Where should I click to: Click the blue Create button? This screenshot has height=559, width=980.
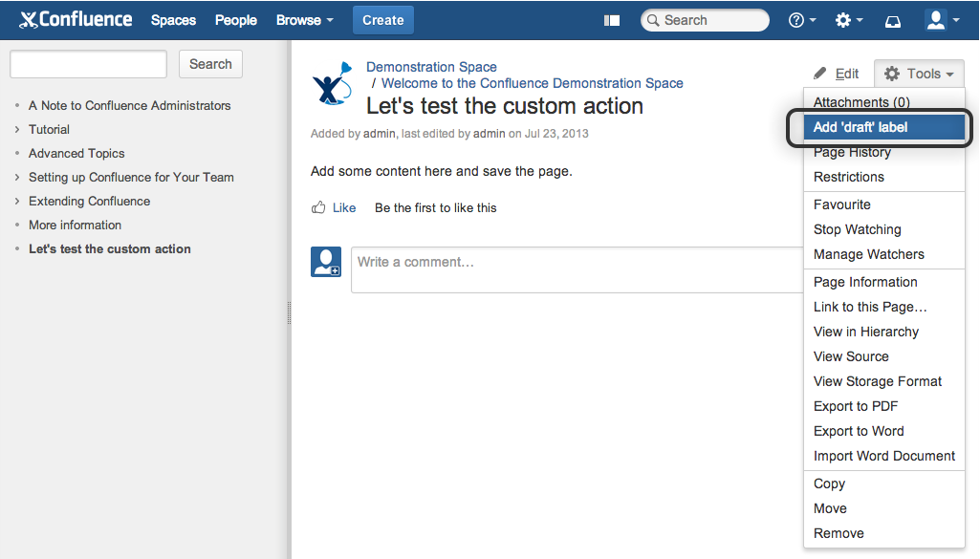point(382,20)
